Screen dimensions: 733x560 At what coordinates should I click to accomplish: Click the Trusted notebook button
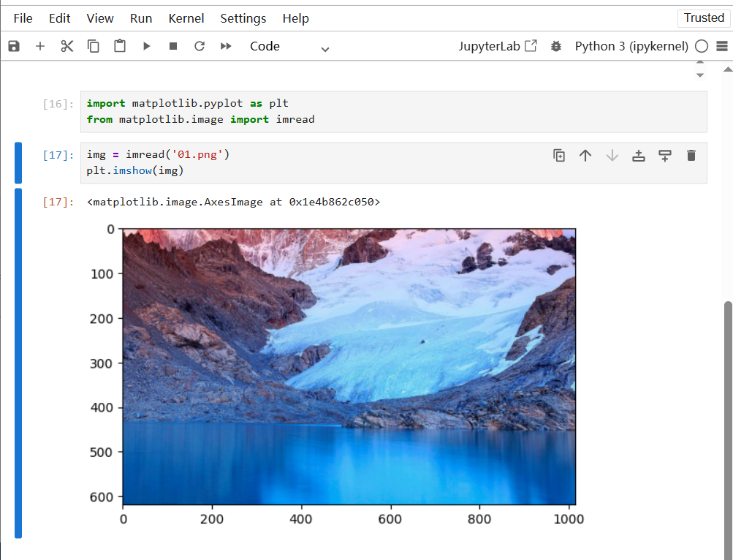703,18
